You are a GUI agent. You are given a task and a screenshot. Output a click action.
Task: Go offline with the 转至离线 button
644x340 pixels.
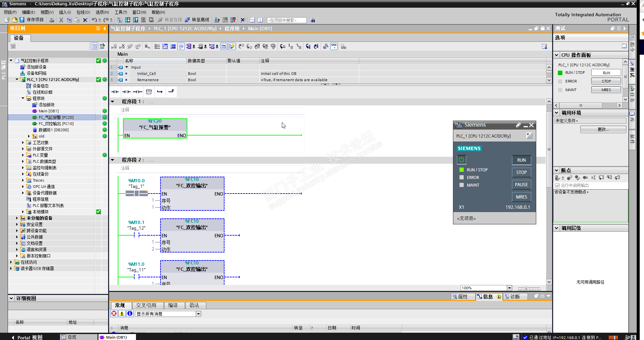click(197, 20)
